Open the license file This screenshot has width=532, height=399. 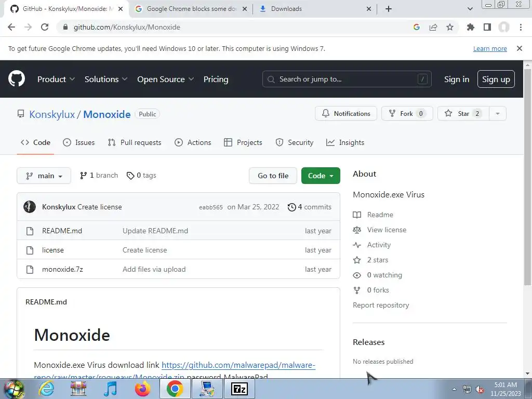(53, 250)
